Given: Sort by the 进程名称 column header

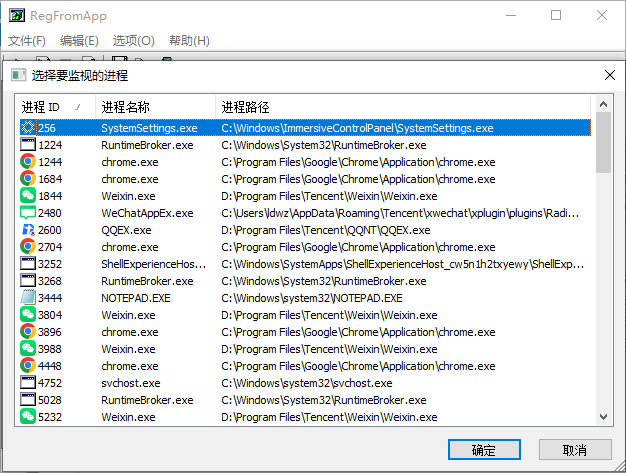Looking at the screenshot, I should [x=155, y=107].
